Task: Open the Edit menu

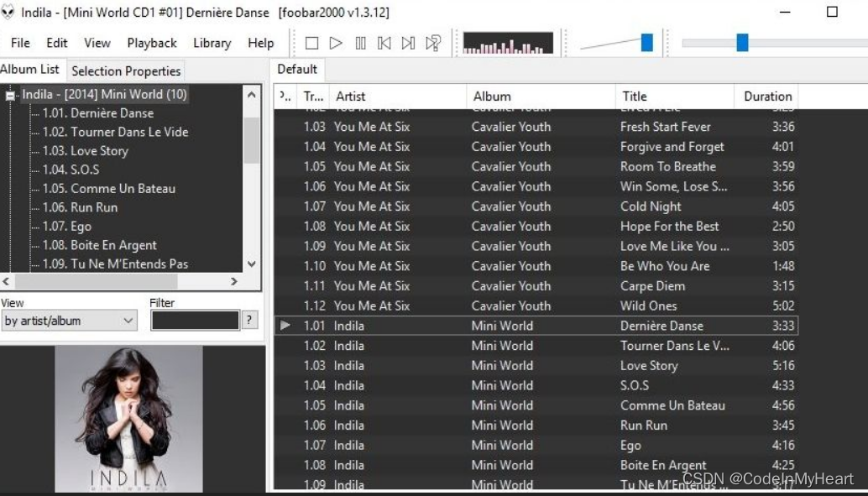Action: coord(56,43)
